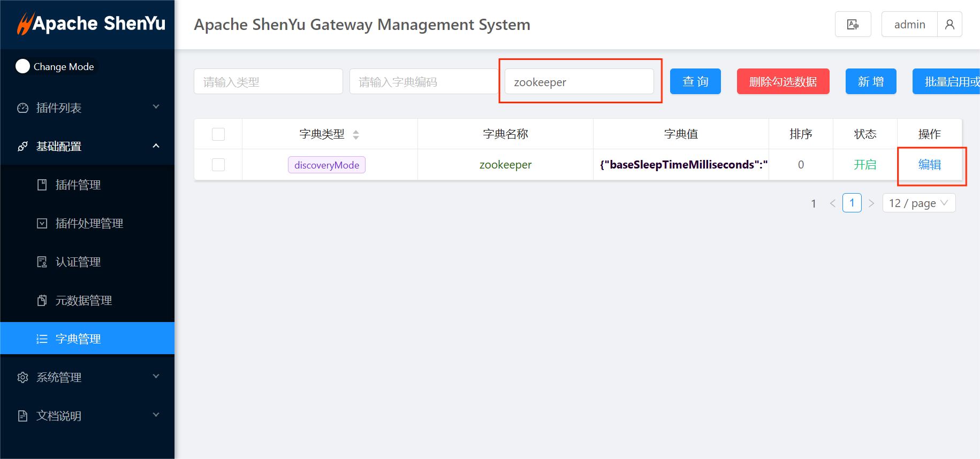Click the Apache ShenYu logo

(x=91, y=24)
